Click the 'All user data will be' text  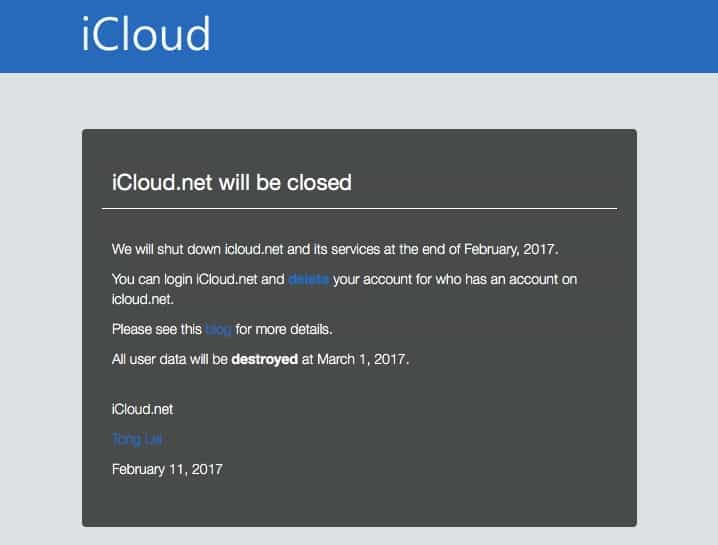pos(169,359)
